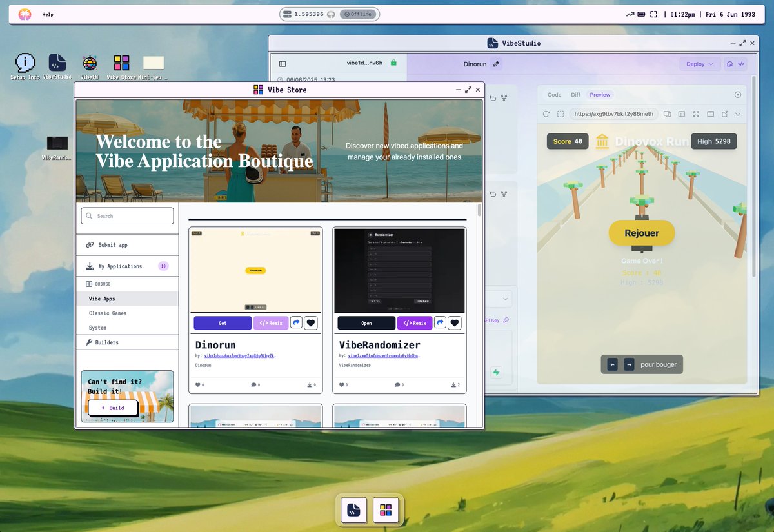Favorite Dinorun with the heart button
The height and width of the screenshot is (532, 774).
311,323
